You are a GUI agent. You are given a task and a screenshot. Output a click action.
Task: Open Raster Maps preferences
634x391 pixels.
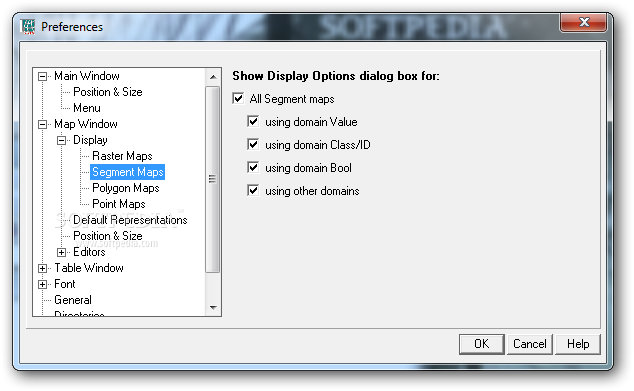pos(122,156)
